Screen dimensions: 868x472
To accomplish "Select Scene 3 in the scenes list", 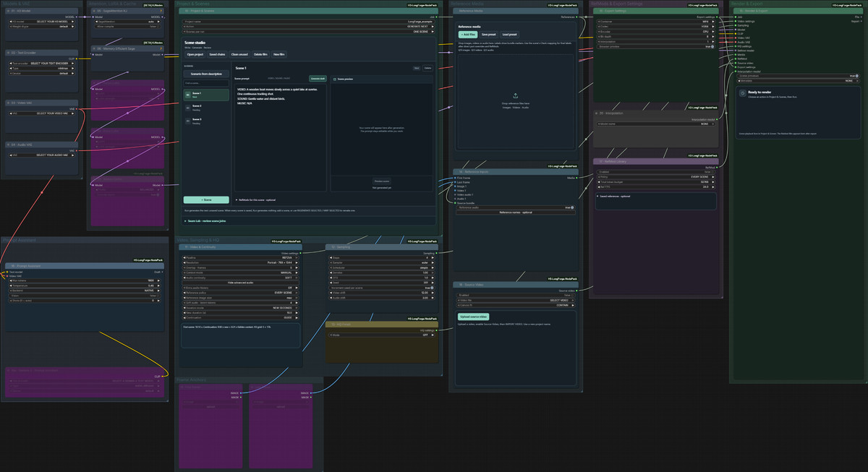I will 206,121.
